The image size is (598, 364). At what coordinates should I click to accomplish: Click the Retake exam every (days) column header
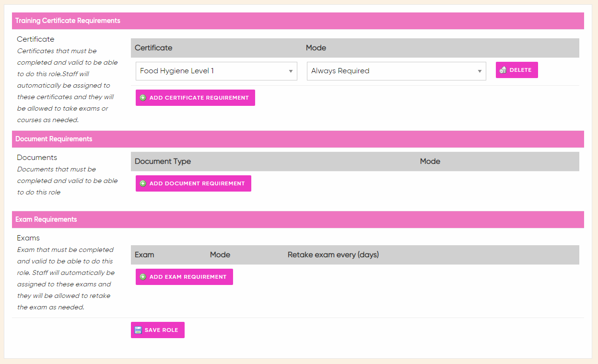pos(333,254)
